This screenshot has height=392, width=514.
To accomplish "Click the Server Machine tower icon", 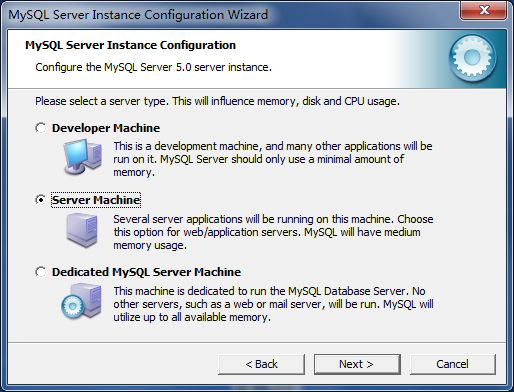I will (82, 230).
